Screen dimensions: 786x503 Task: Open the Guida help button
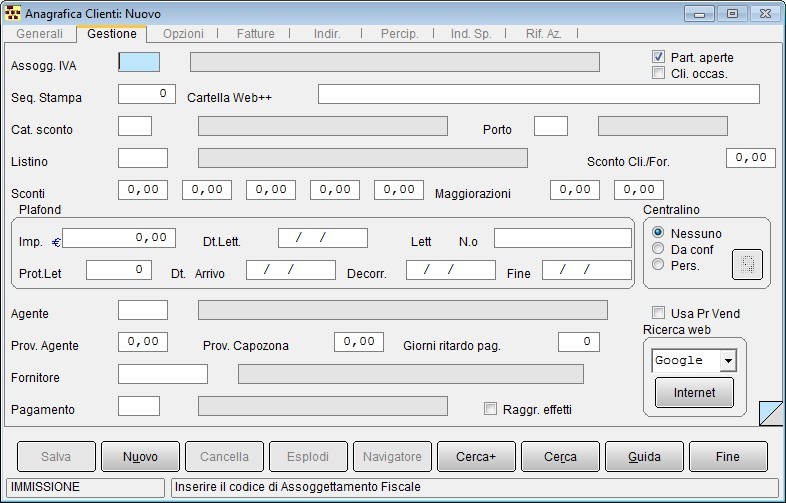(644, 456)
